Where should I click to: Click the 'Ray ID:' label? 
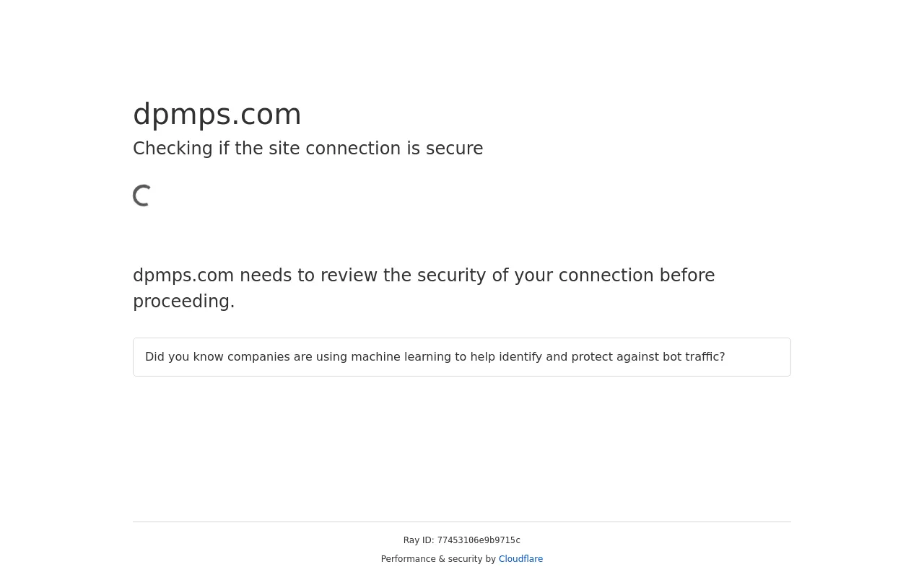click(x=419, y=540)
